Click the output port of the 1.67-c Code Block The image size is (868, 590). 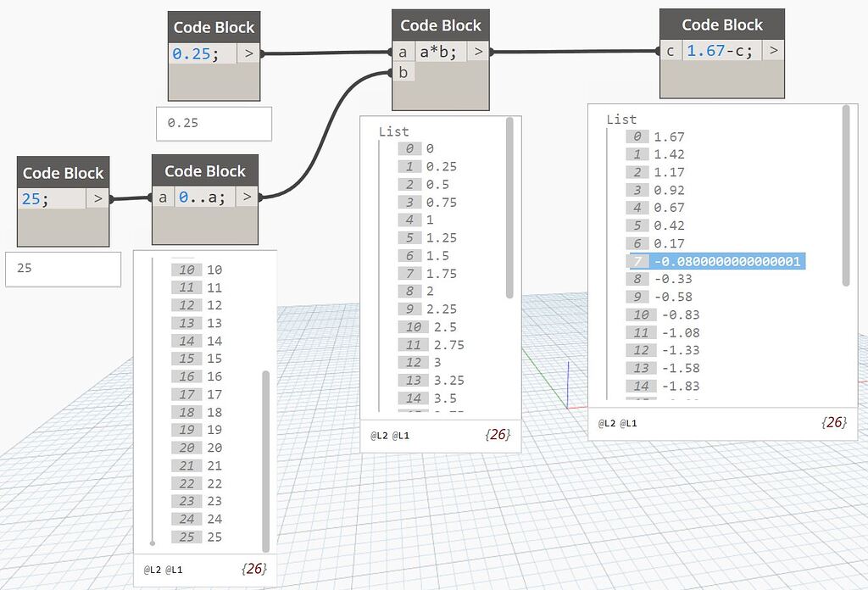click(x=772, y=50)
